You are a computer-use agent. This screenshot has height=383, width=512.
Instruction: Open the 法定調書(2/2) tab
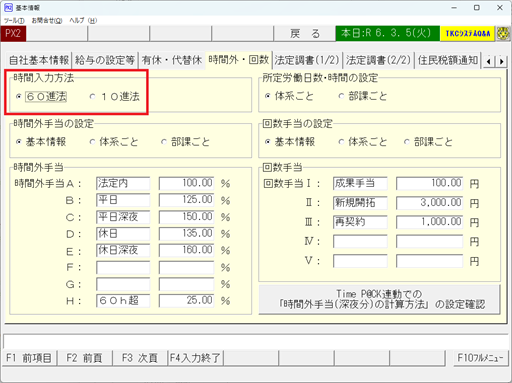(378, 60)
